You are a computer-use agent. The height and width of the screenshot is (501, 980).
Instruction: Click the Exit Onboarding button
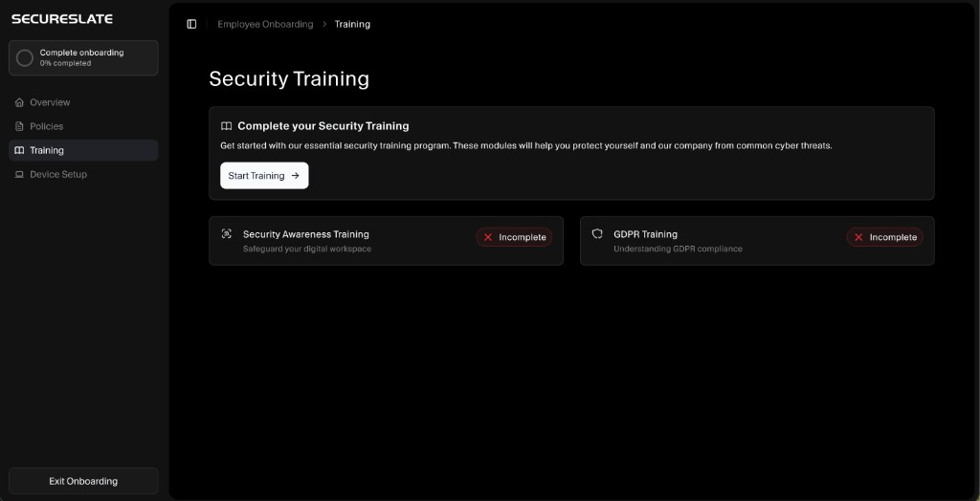[x=83, y=481]
